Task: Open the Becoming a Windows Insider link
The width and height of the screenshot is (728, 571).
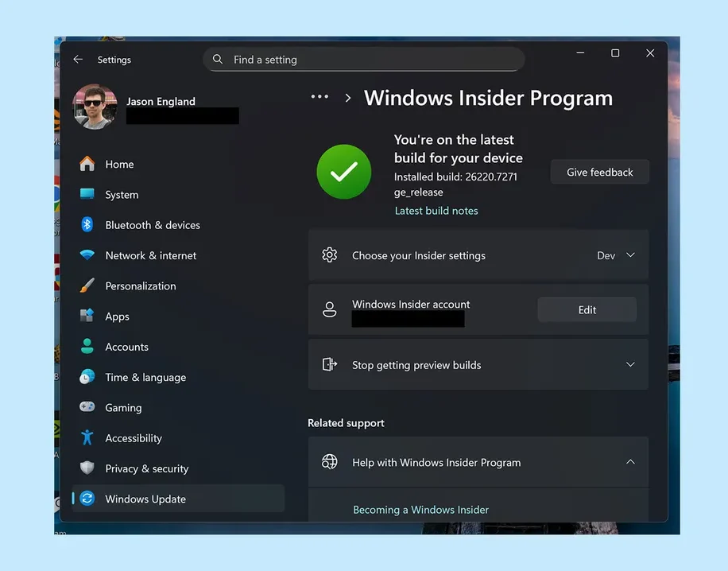Action: click(x=420, y=509)
